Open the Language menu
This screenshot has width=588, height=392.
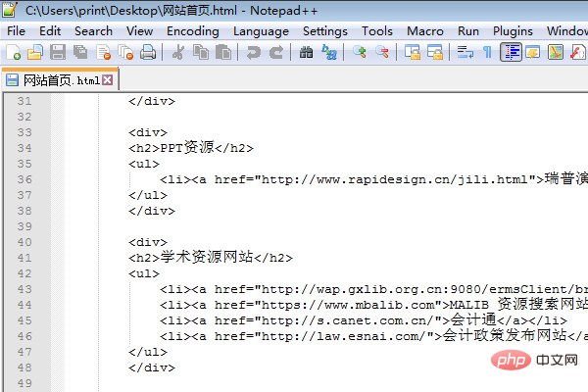pyautogui.click(x=261, y=31)
